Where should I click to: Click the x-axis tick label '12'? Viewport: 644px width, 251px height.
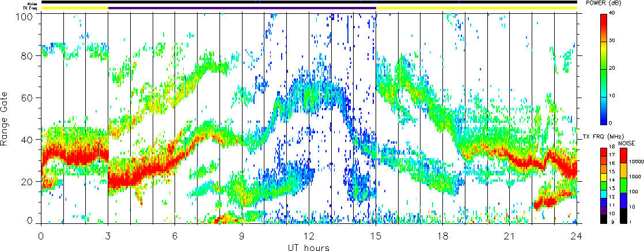tap(309, 237)
